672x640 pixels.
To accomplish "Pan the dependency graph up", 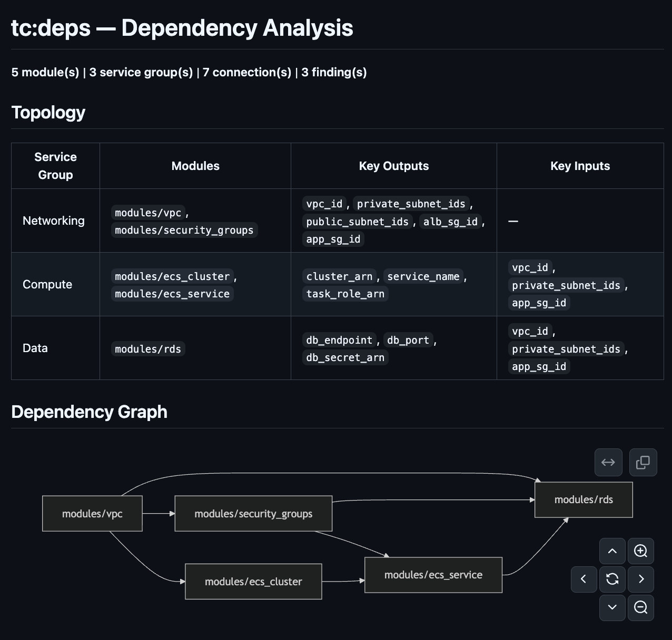I will click(x=612, y=551).
